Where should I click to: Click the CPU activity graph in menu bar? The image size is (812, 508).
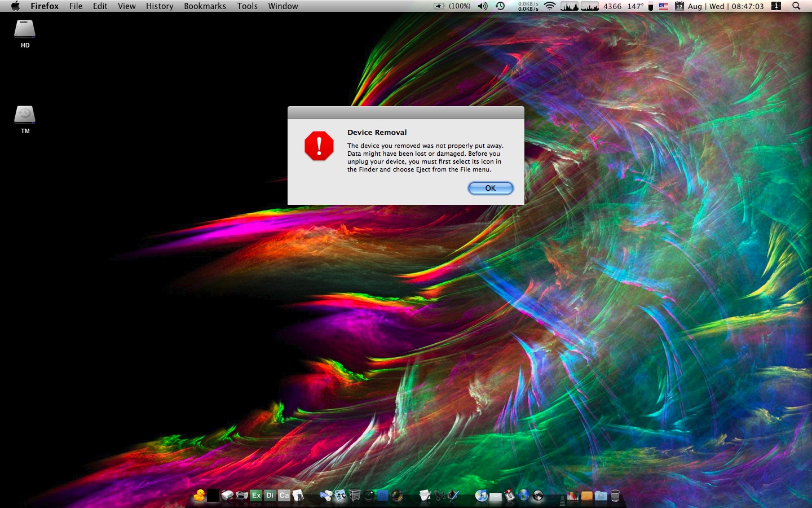[570, 6]
